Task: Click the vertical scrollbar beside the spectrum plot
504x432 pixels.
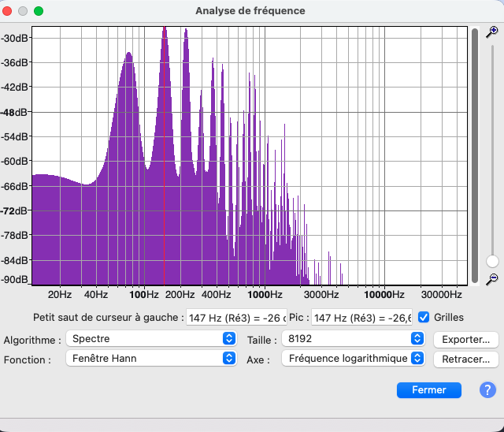Action: (x=474, y=155)
